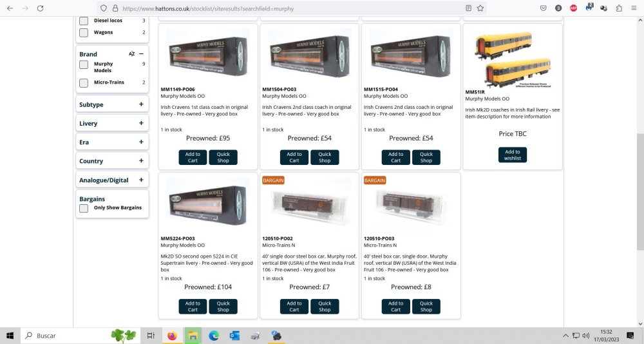The height and width of the screenshot is (344, 644).
Task: Open Firefox application menu hamburger icon
Action: pos(634,8)
